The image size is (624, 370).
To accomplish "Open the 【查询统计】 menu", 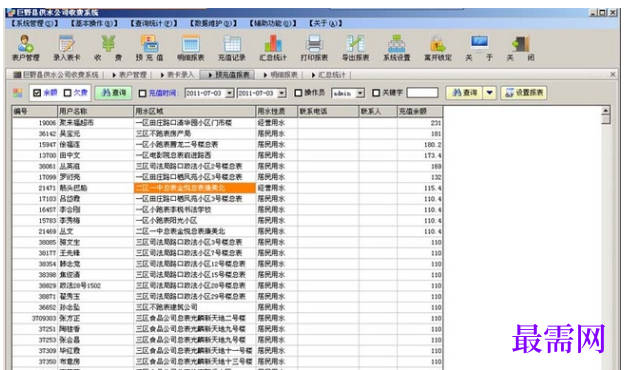I will click(154, 23).
